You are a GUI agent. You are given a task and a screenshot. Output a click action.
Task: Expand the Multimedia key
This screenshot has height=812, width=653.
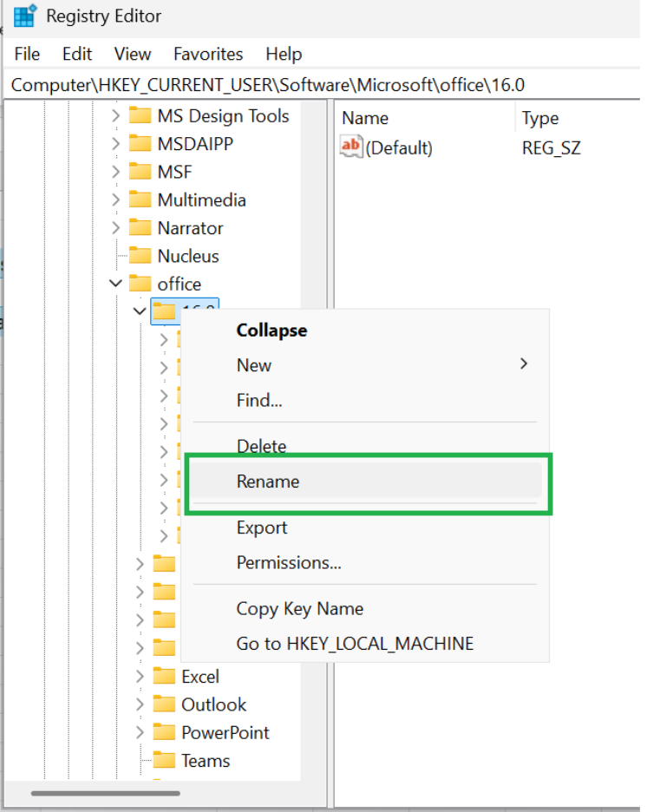coord(116,200)
